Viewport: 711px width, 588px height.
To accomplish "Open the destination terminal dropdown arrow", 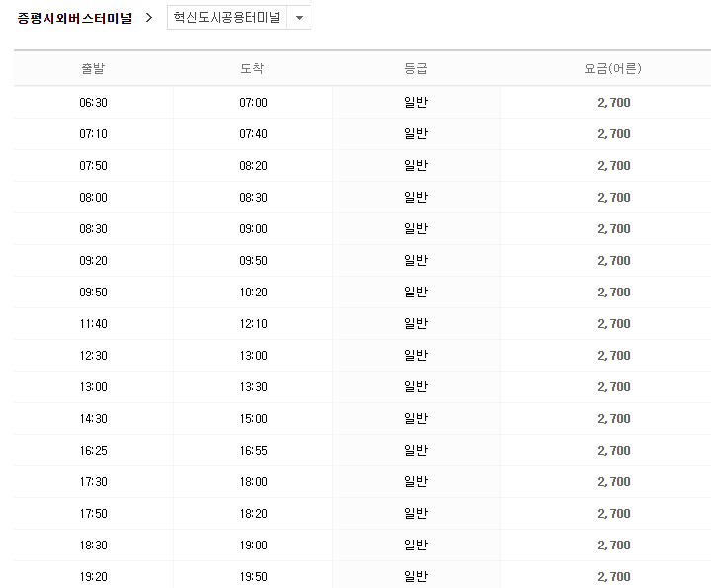I will click(299, 18).
